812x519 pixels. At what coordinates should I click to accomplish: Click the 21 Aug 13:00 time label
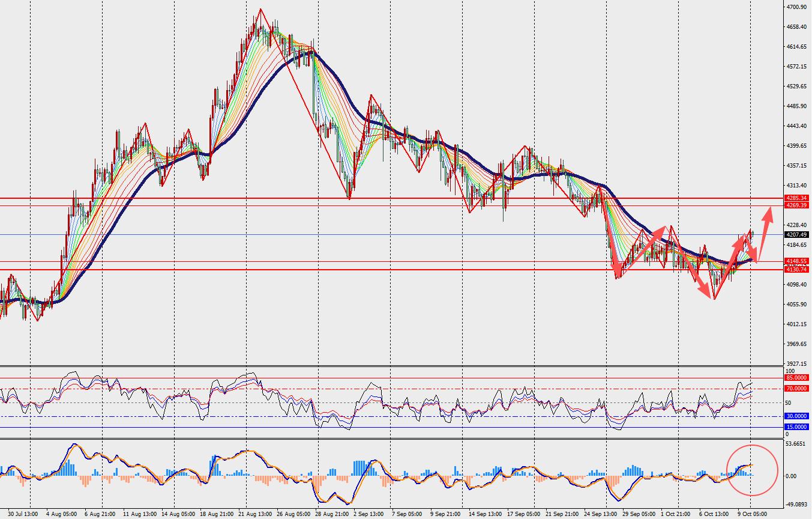pyautogui.click(x=254, y=514)
